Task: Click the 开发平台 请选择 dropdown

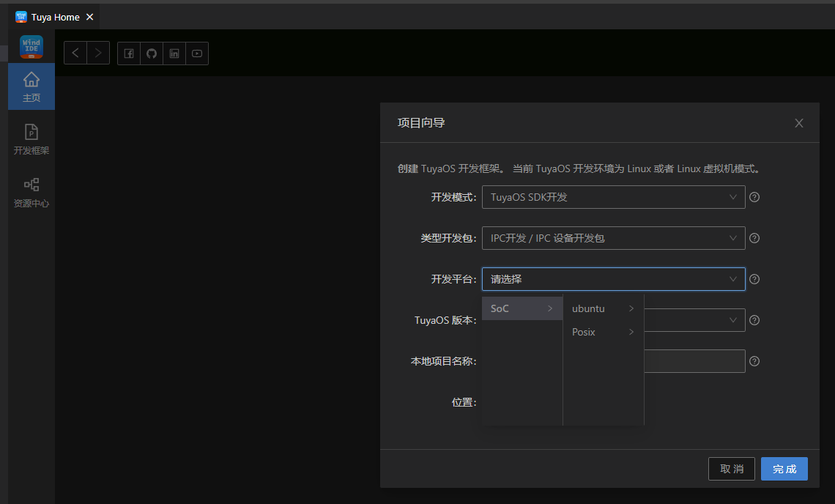Action: [613, 279]
